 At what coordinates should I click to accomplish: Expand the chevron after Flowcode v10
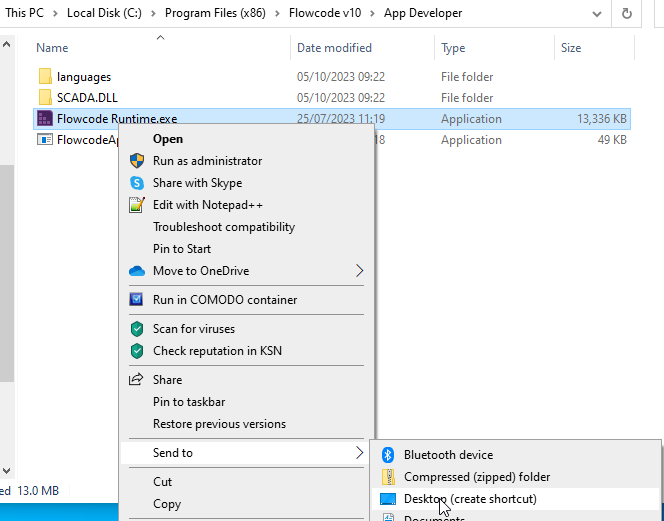(373, 14)
